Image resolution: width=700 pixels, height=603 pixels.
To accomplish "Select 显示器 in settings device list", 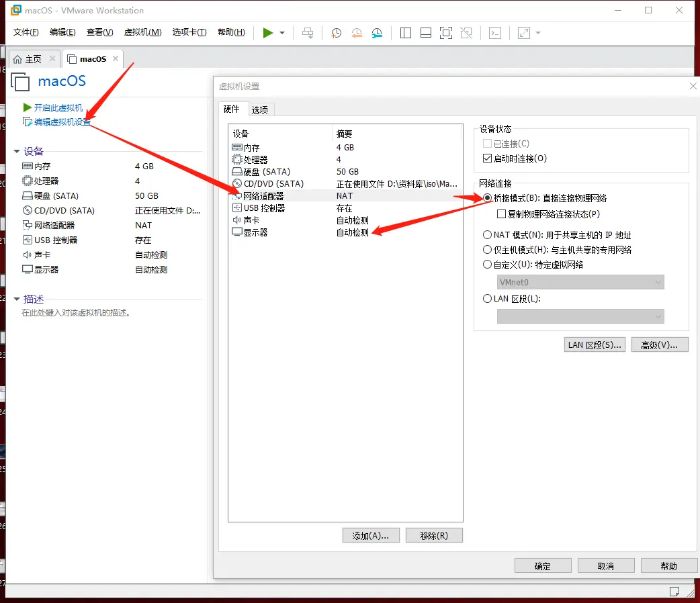I will click(345, 232).
